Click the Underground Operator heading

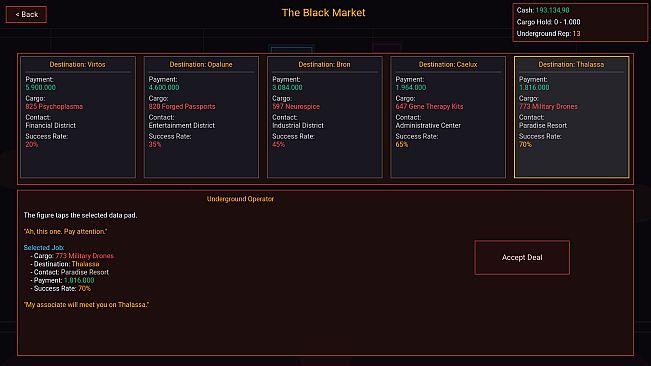click(240, 199)
